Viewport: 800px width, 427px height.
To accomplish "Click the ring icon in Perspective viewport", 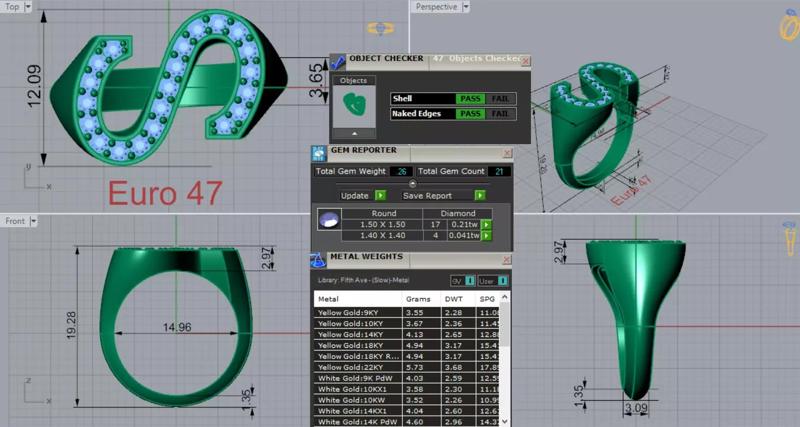I will tap(790, 24).
